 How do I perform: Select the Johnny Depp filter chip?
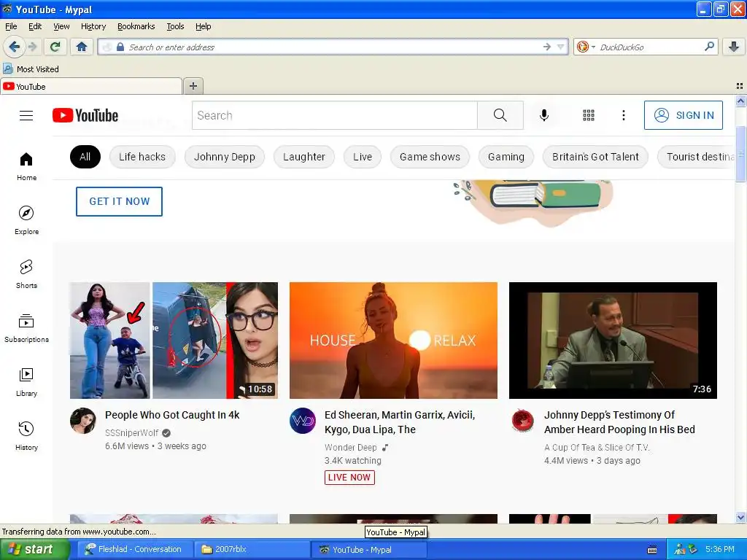coord(225,157)
